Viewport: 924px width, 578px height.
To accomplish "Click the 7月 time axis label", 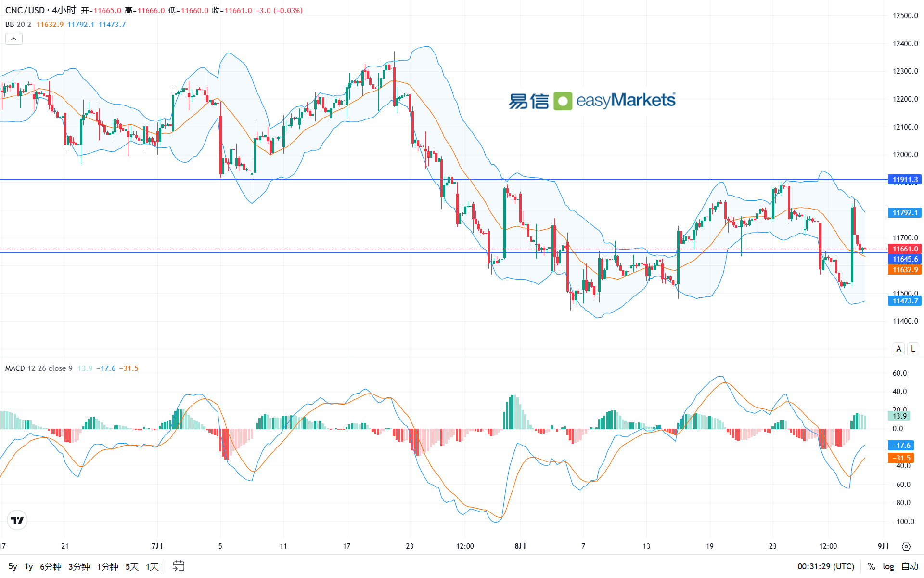I will click(x=157, y=546).
